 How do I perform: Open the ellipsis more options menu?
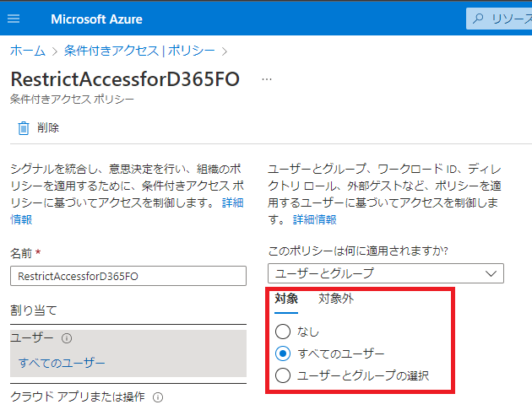coord(267,79)
